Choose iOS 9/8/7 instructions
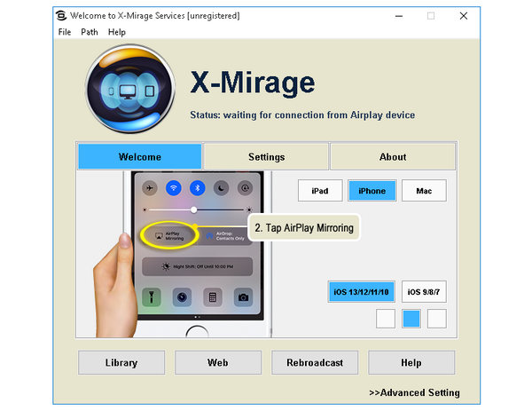This screenshot has height=411, width=532. pos(424,291)
